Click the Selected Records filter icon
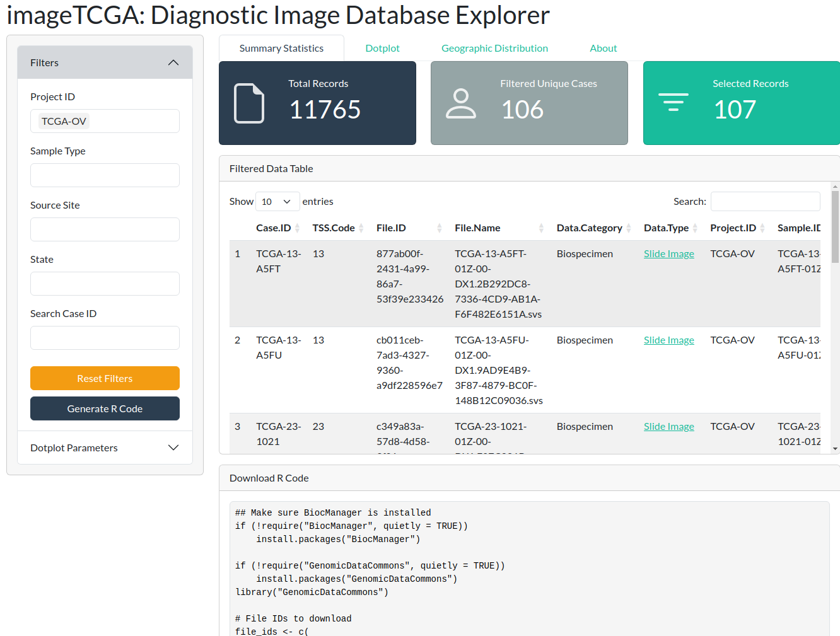Viewport: 840px width, 636px height. (x=673, y=102)
